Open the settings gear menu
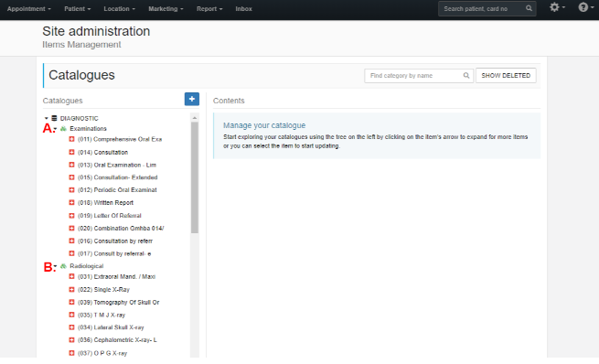This screenshot has height=364, width=599. 557,7
